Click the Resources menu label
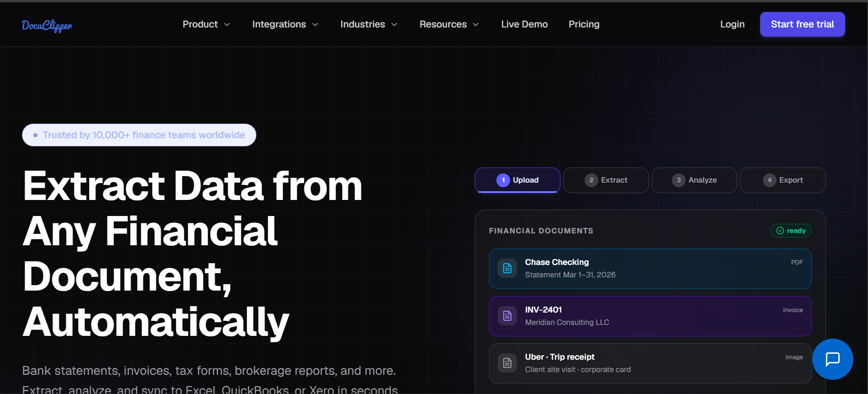 [443, 24]
